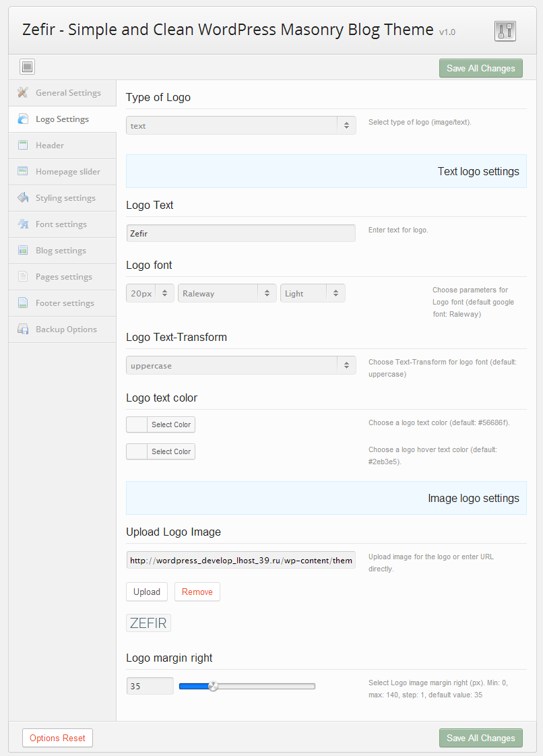543x756 pixels.
Task: Click the Options Reset button
Action: tap(57, 738)
